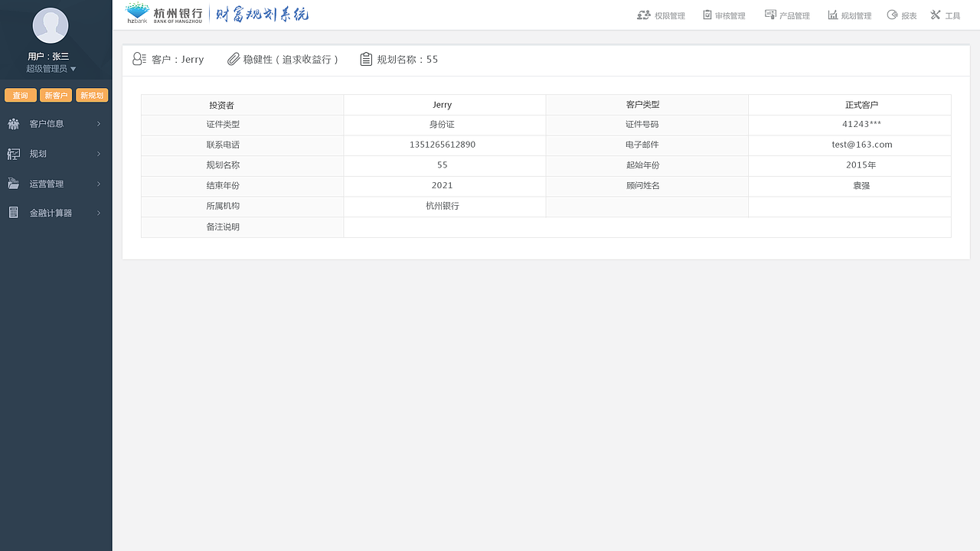
Task: Click the 运营管理 folder icon in sidebar
Action: [x=13, y=183]
